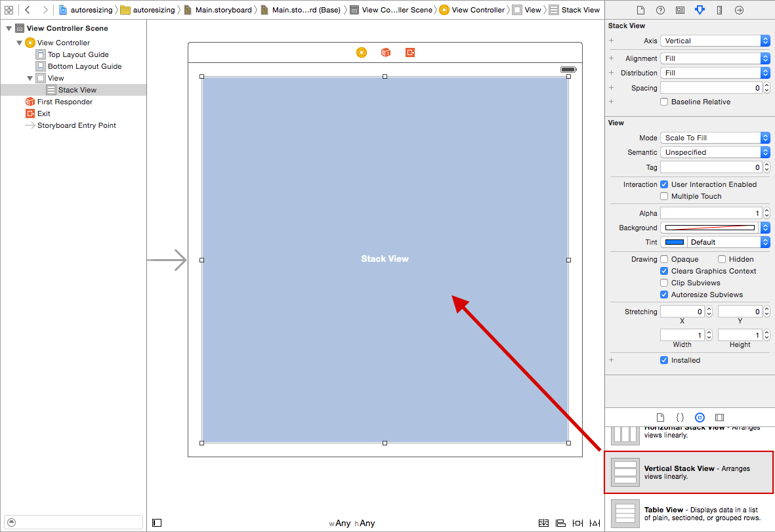775x532 pixels.
Task: Select First Responder in outline
Action: click(x=59, y=102)
